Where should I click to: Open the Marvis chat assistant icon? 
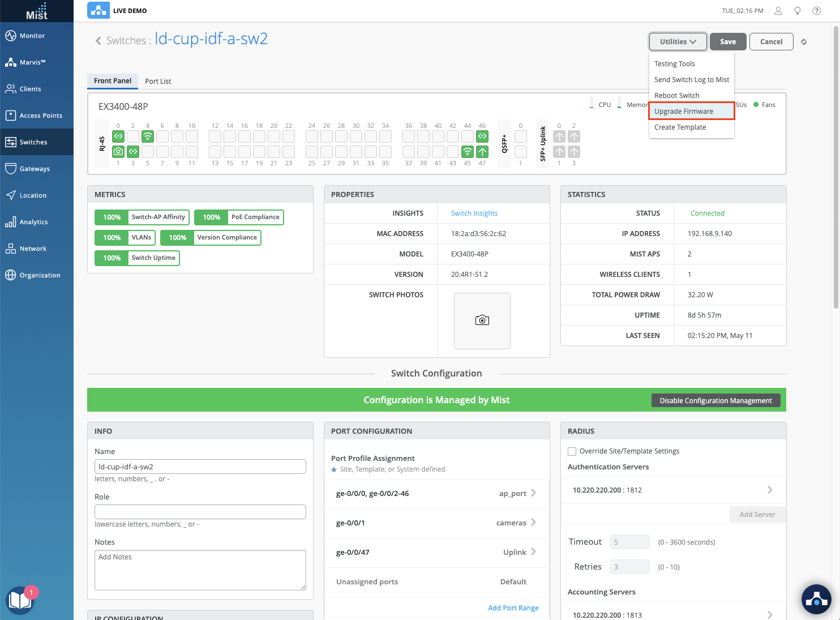pos(816,598)
